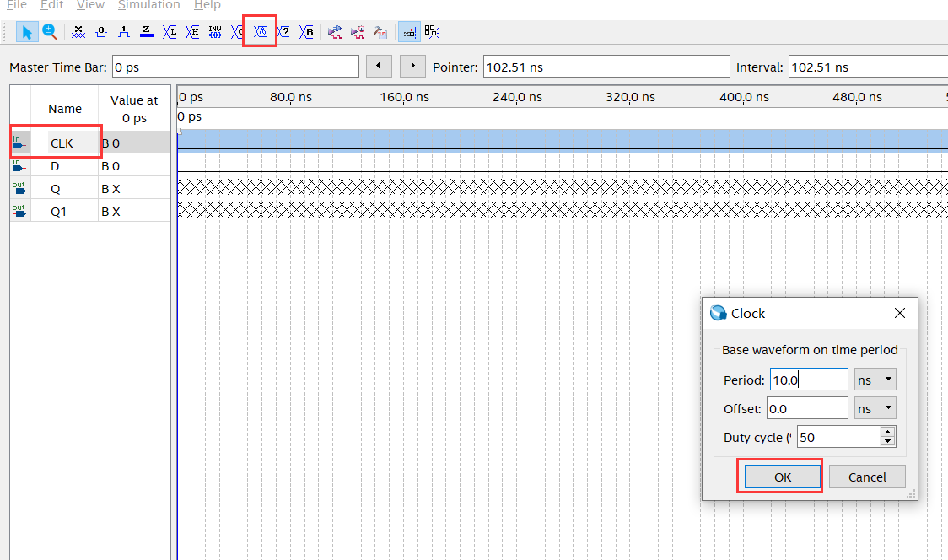Image resolution: width=948 pixels, height=560 pixels.
Task: Click the Invert (INV) waveform icon
Action: tap(215, 32)
